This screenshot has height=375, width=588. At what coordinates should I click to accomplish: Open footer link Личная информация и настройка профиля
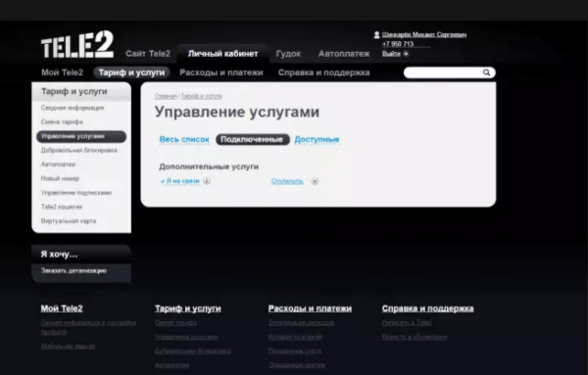[88, 327]
